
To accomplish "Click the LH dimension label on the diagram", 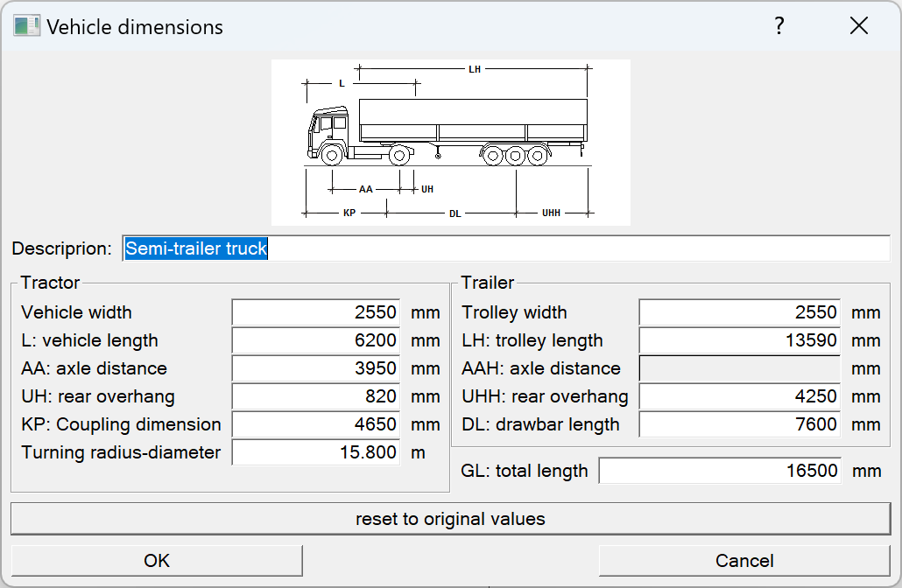I will tap(474, 69).
